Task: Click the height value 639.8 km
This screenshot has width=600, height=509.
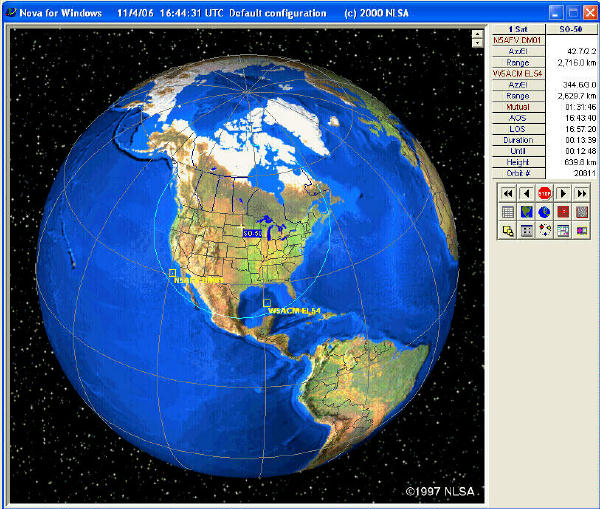Action: 580,162
